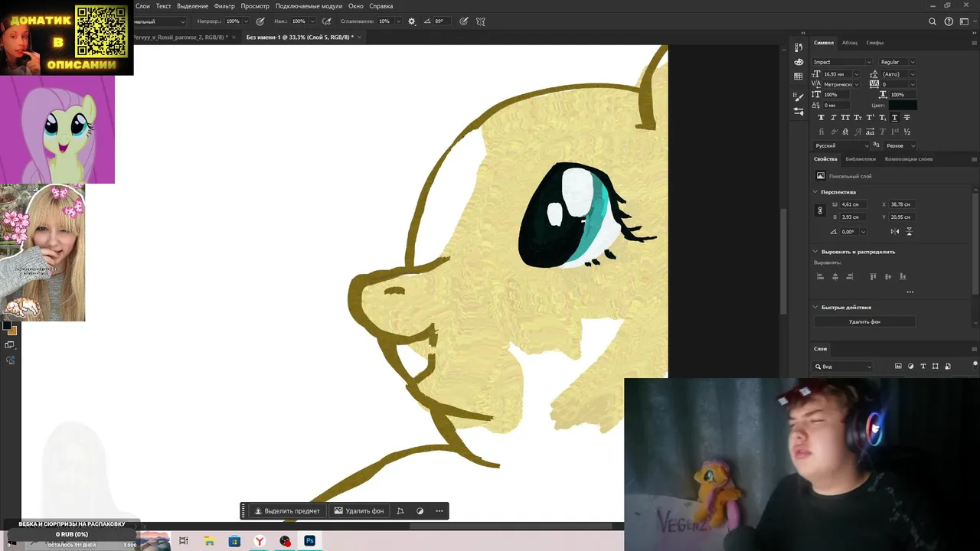
Task: Toggle pressure for opacity icon
Action: 260,21
